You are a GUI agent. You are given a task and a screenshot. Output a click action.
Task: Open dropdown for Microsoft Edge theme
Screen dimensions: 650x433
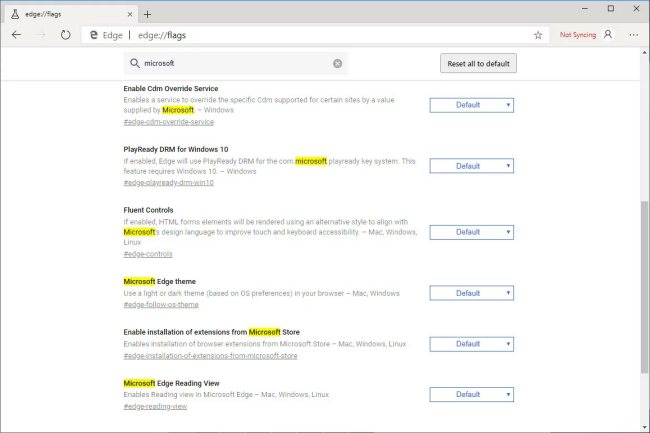tap(472, 293)
